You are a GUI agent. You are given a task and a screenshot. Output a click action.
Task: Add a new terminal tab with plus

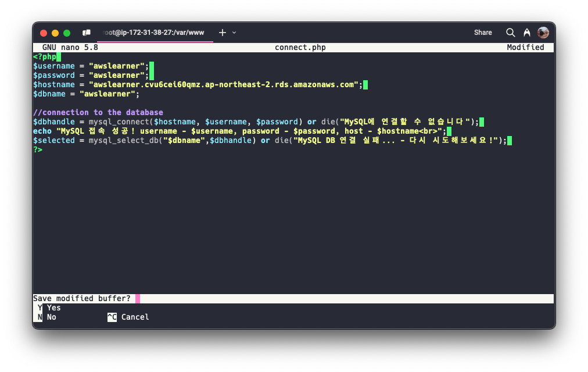[x=223, y=33]
